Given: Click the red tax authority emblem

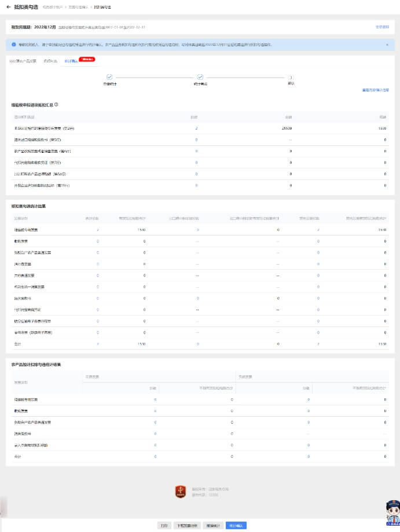Looking at the screenshot, I should (x=181, y=492).
